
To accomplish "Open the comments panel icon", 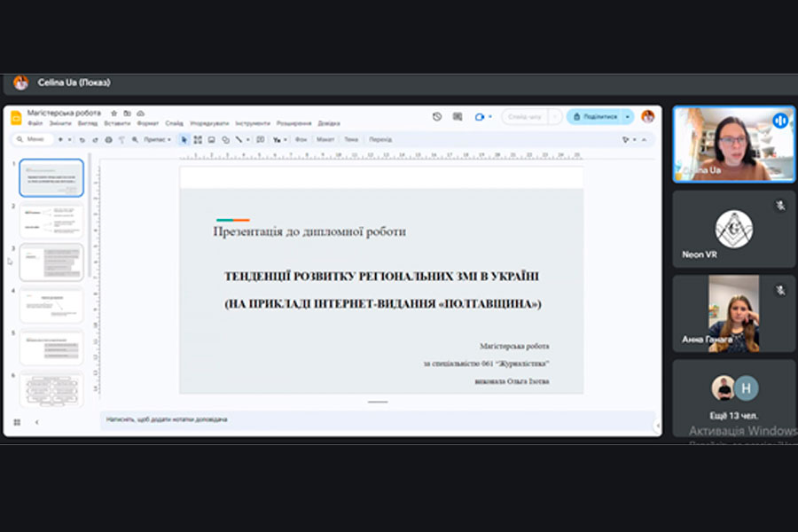I will 458,116.
